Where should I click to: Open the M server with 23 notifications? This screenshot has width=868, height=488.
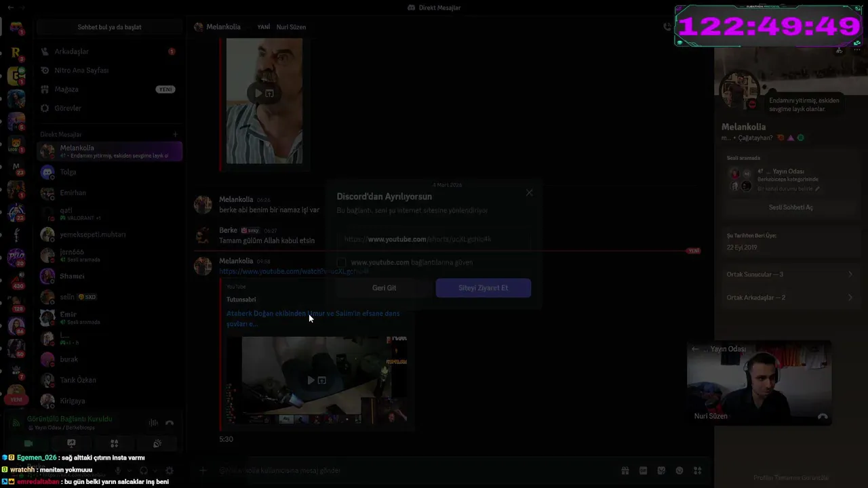click(16, 167)
